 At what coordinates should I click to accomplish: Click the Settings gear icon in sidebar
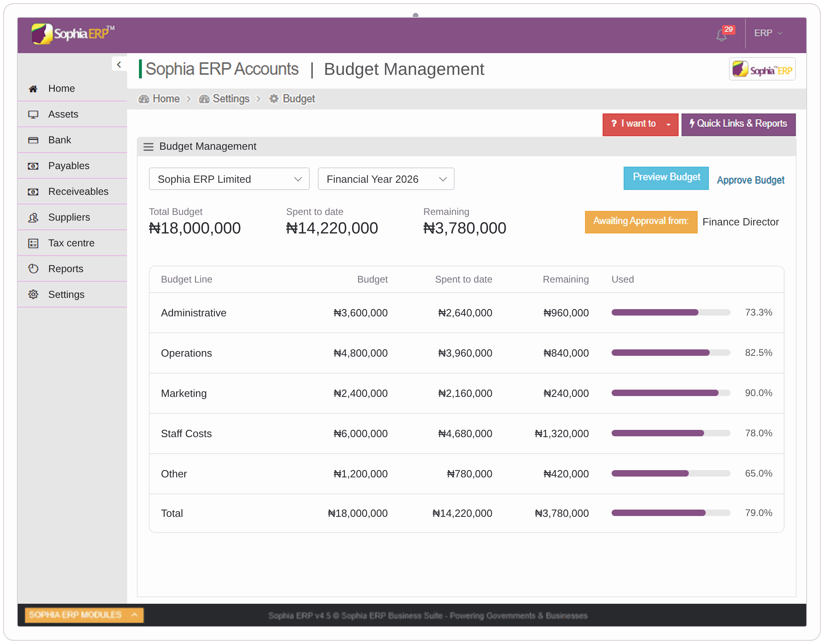[33, 295]
